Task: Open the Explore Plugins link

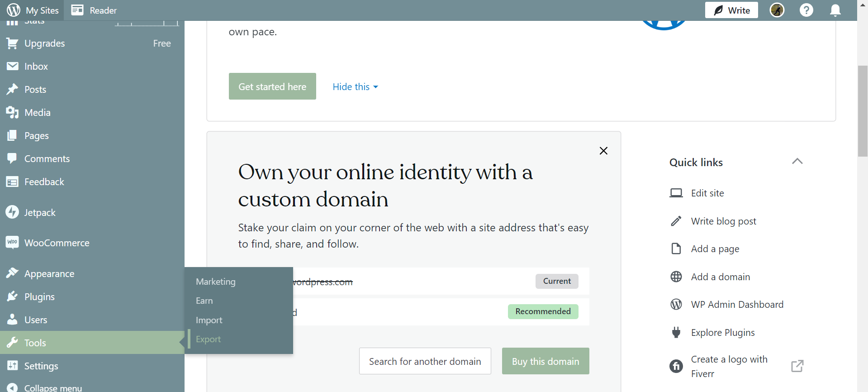Action: pos(723,333)
